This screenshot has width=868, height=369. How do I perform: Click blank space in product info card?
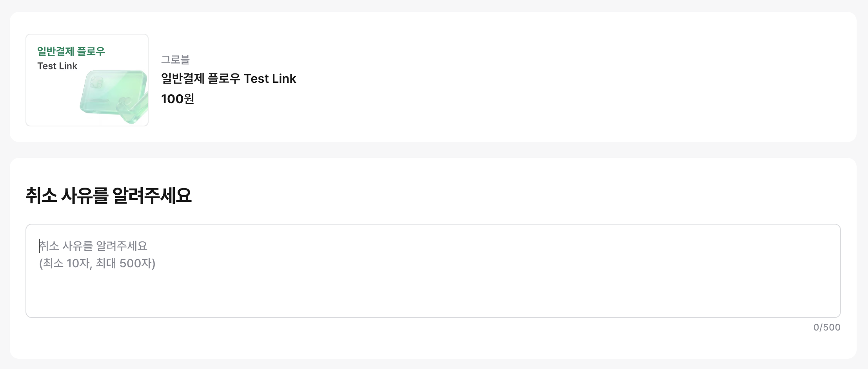point(549,79)
